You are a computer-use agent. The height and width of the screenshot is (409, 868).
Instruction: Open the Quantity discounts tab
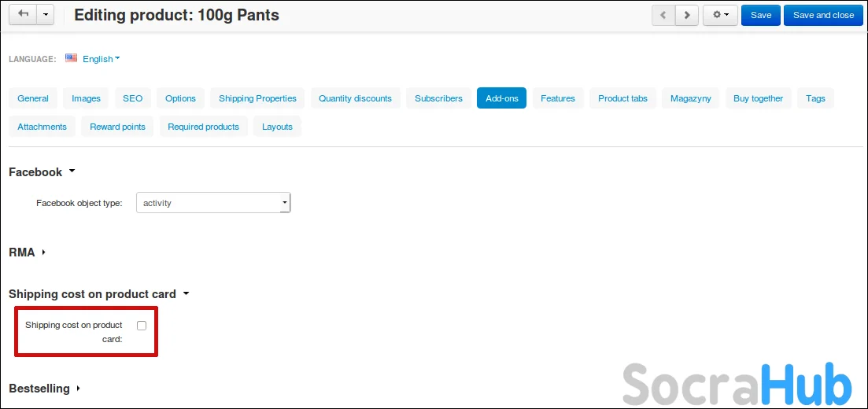pyautogui.click(x=355, y=98)
